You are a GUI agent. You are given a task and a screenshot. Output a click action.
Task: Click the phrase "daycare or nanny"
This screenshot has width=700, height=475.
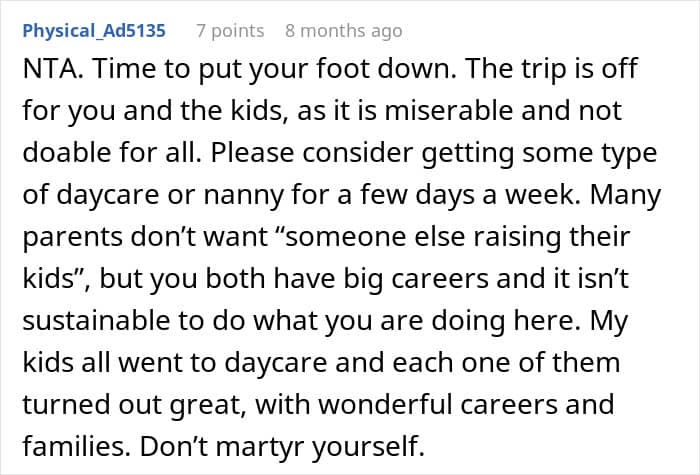pyautogui.click(x=170, y=195)
